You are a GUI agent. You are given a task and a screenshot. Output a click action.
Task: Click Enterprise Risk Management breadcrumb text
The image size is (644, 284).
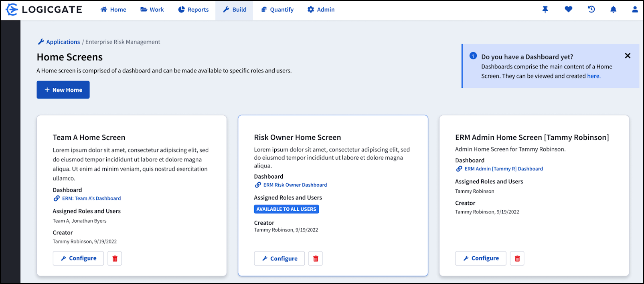[123, 42]
